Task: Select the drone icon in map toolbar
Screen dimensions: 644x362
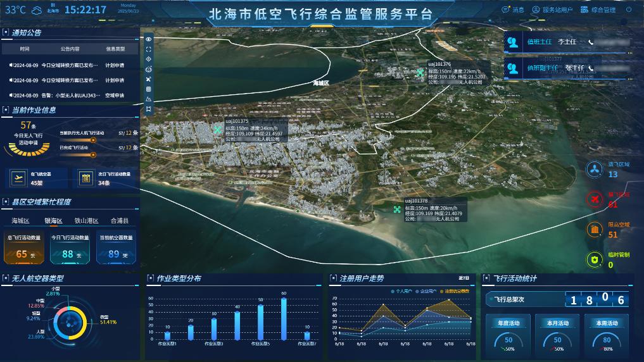Action: [x=148, y=79]
